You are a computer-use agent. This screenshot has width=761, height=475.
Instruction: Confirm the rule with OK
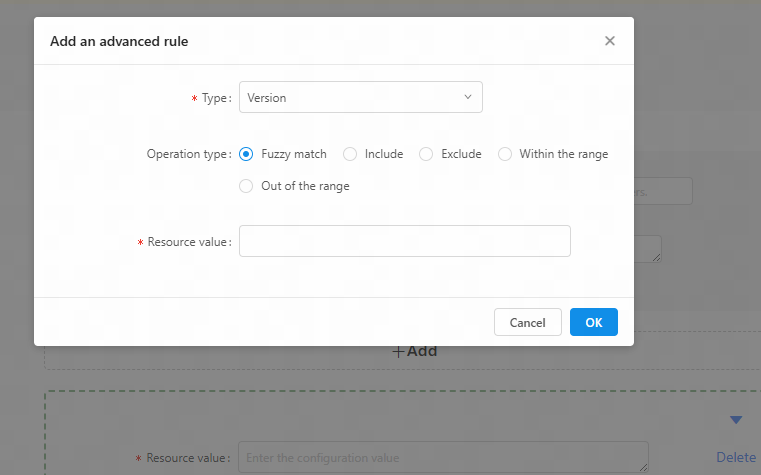(593, 322)
